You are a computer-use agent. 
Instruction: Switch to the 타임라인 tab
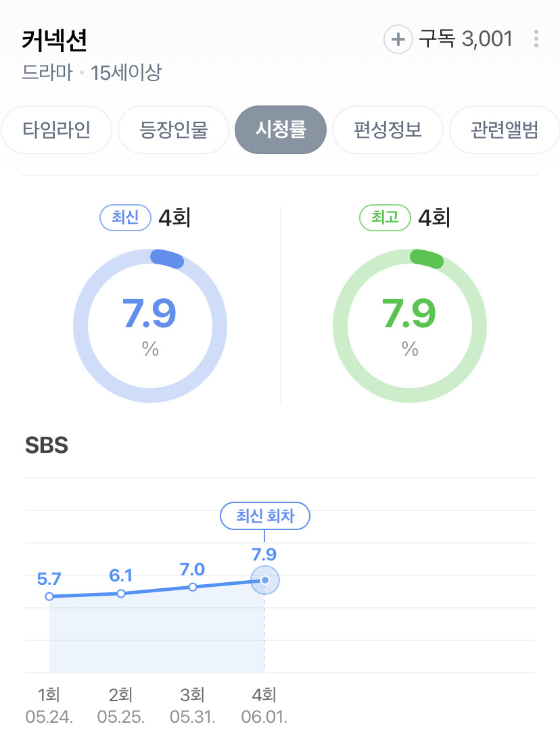click(x=57, y=130)
